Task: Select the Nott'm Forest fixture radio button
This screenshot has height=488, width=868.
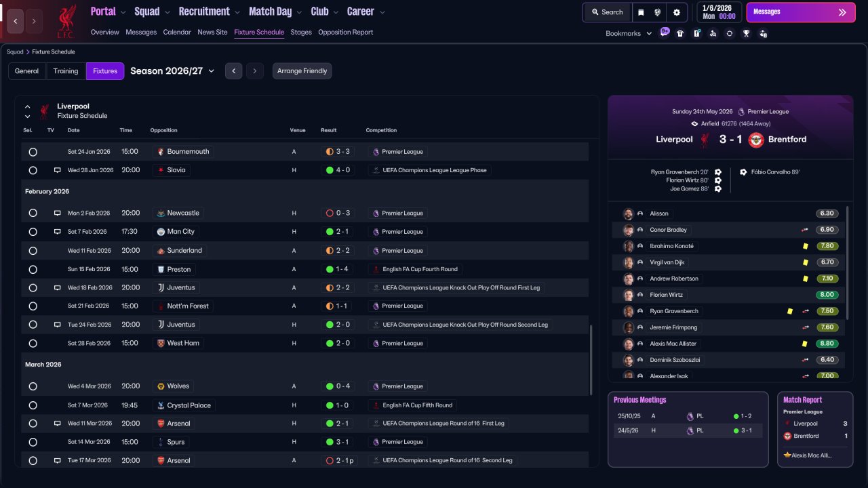Action: point(33,306)
